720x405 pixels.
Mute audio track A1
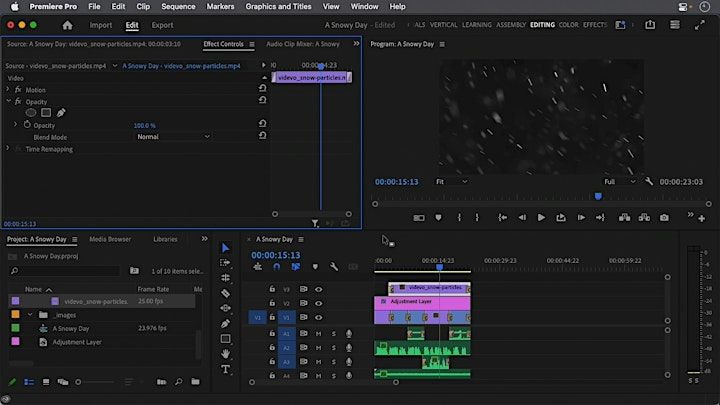(318, 333)
